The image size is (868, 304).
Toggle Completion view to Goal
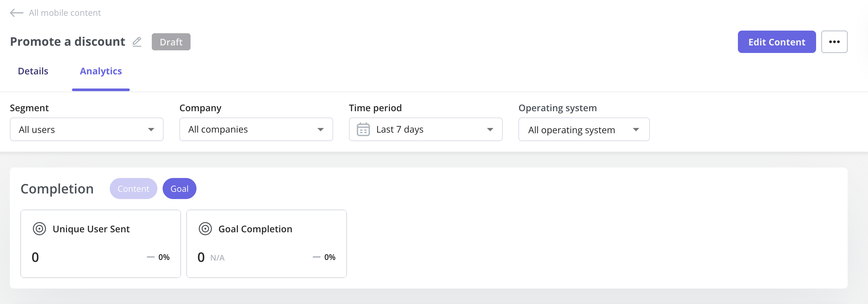(x=179, y=189)
